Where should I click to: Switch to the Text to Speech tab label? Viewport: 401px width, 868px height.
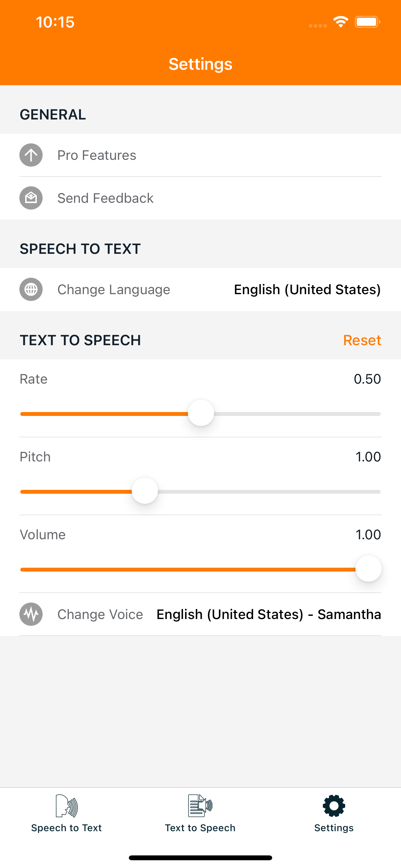coord(200,828)
